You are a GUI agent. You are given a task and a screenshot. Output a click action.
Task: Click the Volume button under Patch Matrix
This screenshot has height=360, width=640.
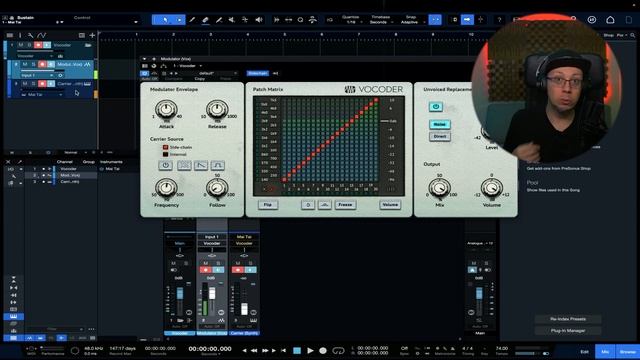tap(390, 204)
